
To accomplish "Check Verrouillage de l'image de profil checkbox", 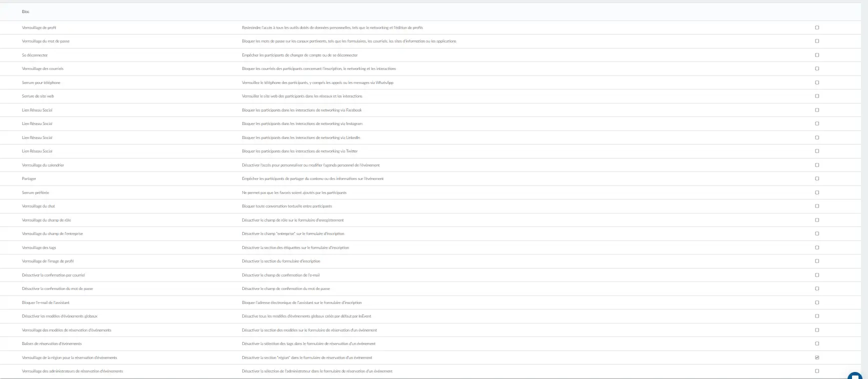I will point(817,261).
